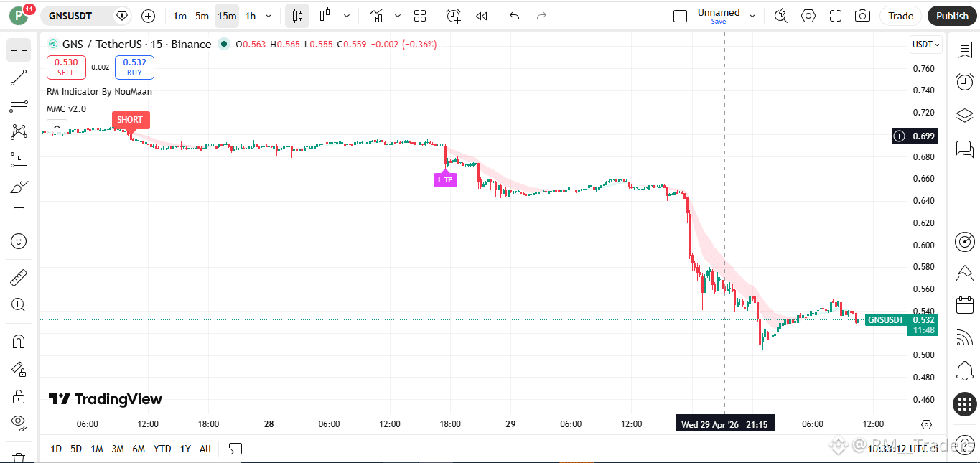Undo the last chart action
Screen dimensions: 980x463
(x=514, y=16)
